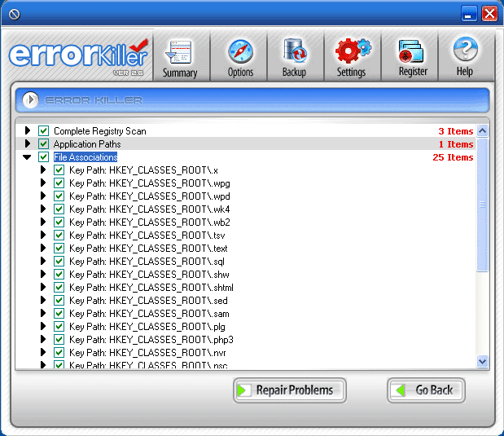Viewport: 504px width, 436px height.
Task: Click the play icon in Error Killer header
Action: [31, 99]
